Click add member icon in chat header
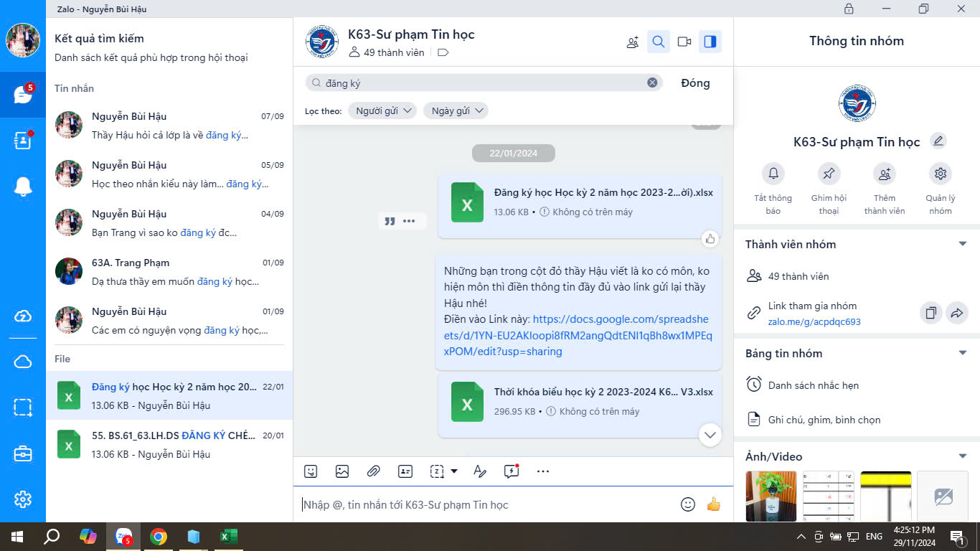This screenshot has height=551, width=980. pos(633,42)
